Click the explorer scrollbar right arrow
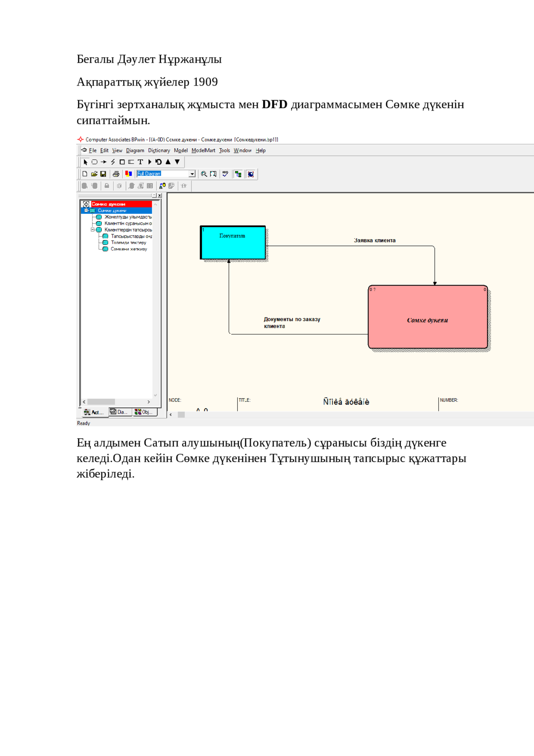This screenshot has width=534, height=756. (x=149, y=402)
